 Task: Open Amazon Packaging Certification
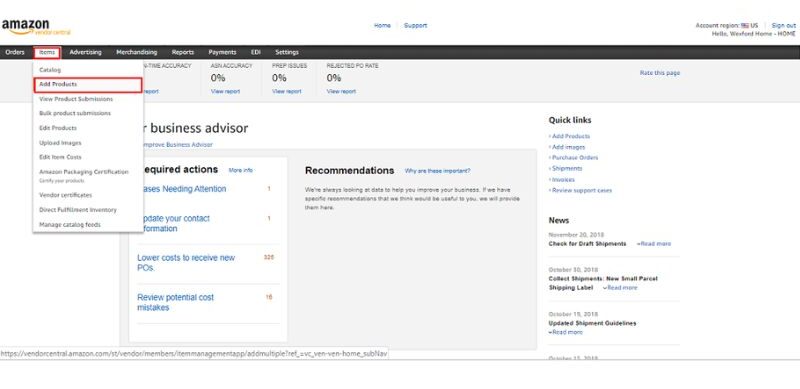click(84, 172)
